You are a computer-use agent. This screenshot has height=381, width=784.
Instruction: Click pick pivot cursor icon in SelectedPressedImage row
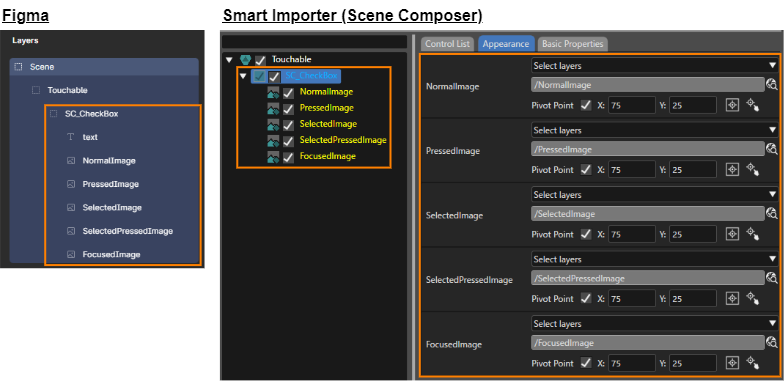click(753, 298)
